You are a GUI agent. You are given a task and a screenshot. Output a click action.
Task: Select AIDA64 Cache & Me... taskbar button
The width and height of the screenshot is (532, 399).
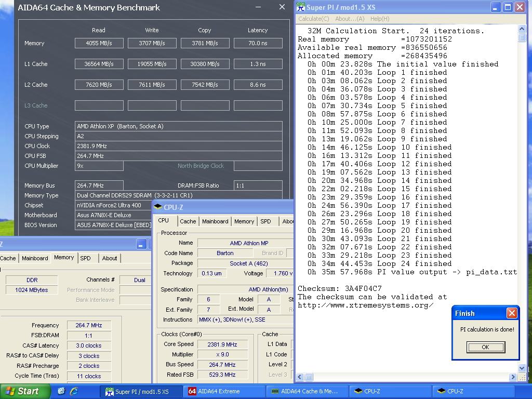(x=307, y=392)
